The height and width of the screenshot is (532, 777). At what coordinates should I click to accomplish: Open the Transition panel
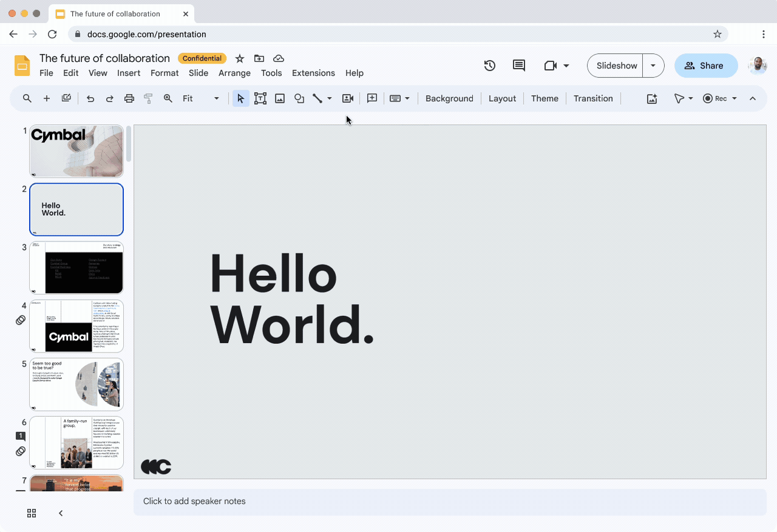pyautogui.click(x=593, y=98)
